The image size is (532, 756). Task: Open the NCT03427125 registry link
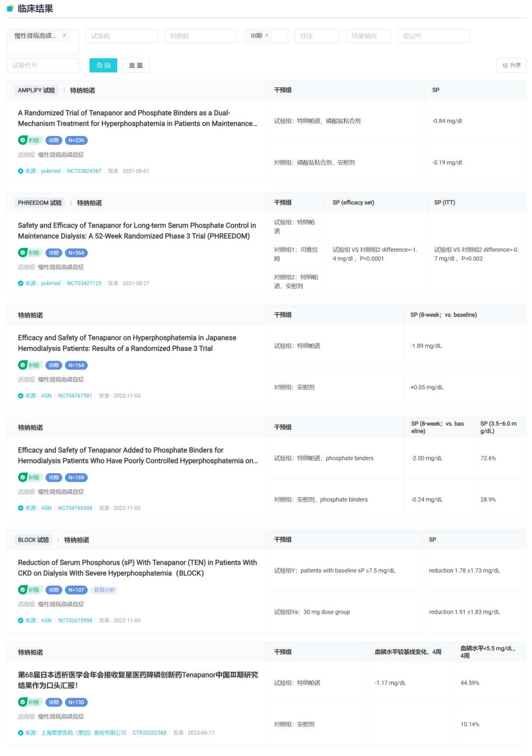pos(84,283)
